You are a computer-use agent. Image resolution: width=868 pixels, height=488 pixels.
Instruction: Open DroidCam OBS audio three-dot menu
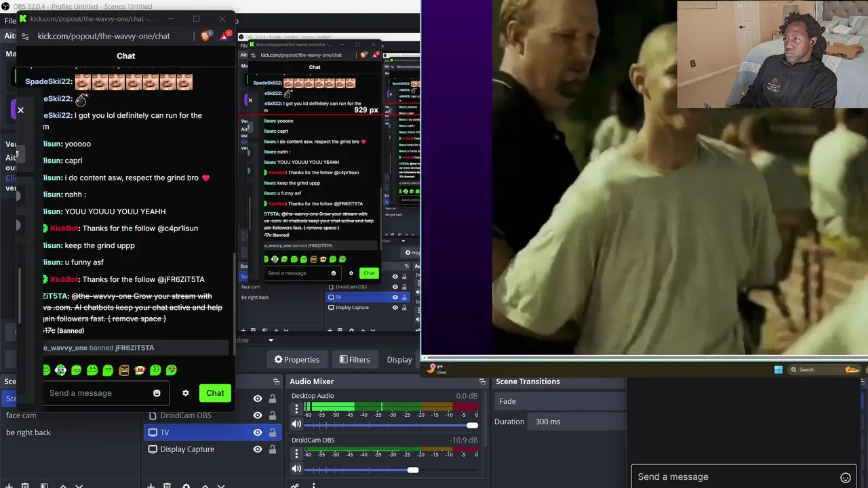tap(296, 452)
